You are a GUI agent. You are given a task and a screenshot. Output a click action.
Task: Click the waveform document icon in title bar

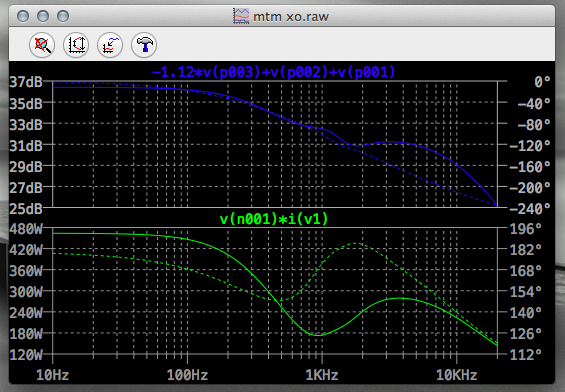point(241,16)
